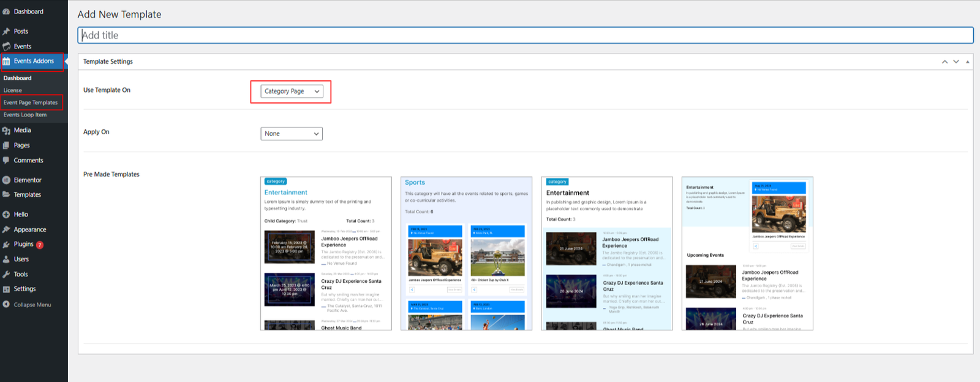This screenshot has height=382, width=980.
Task: Click the Media icon in sidebar
Action: pyautogui.click(x=6, y=131)
